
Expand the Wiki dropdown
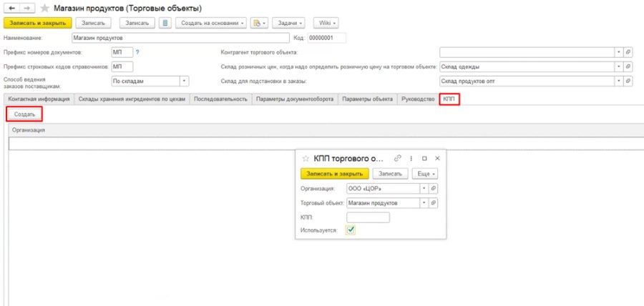[326, 23]
